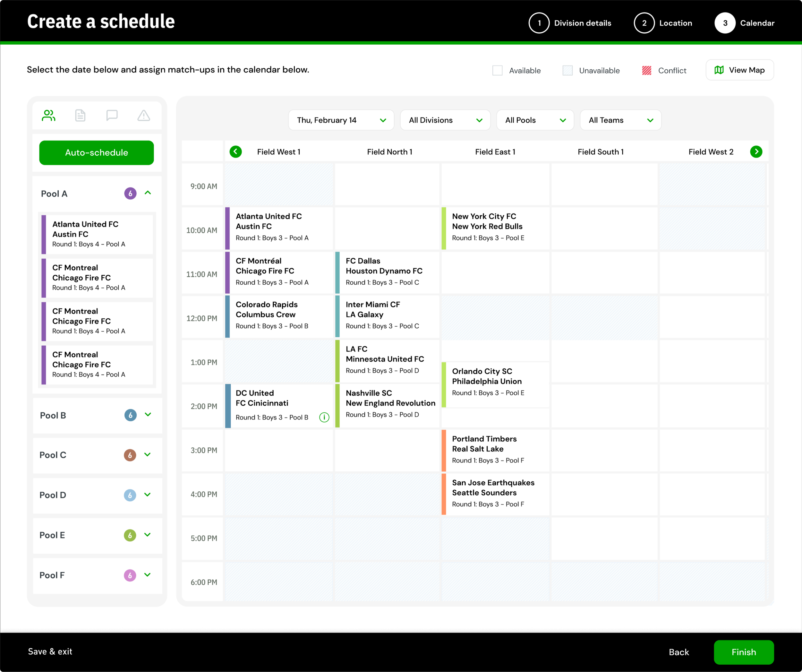Click the Available legend checkbox
The height and width of the screenshot is (672, 802).
click(x=497, y=70)
